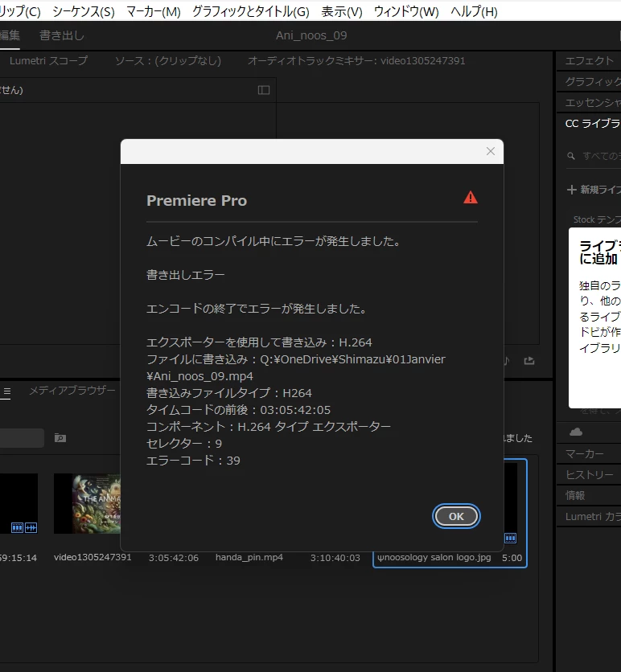Click the find-in-bin folder search icon
This screenshot has height=672, width=621.
pyautogui.click(x=60, y=438)
